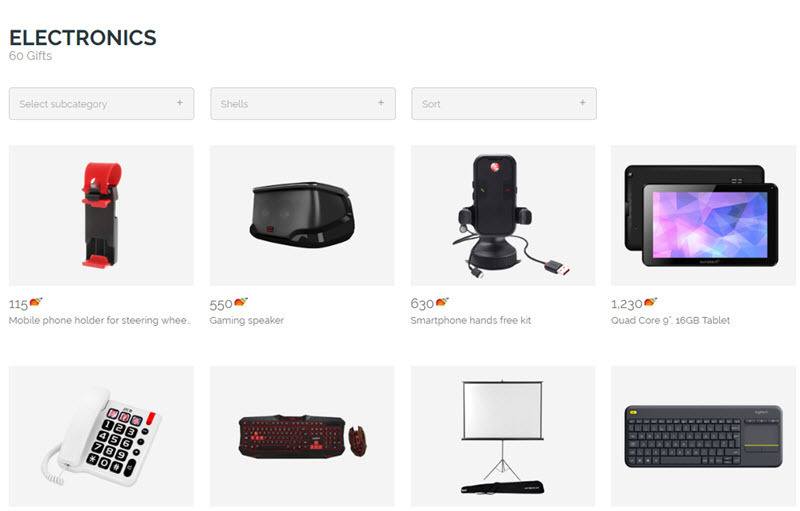800x511 pixels.
Task: Open the red gaming keyboard and mouse image
Action: tap(302, 436)
